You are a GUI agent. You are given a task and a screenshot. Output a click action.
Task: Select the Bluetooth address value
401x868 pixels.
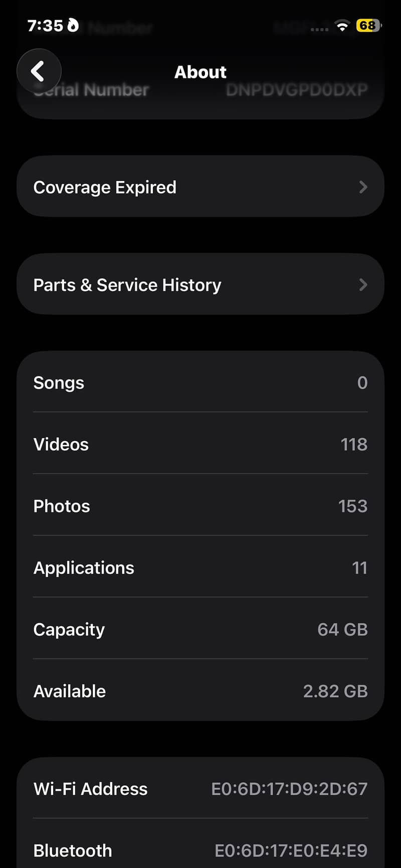pyautogui.click(x=291, y=850)
